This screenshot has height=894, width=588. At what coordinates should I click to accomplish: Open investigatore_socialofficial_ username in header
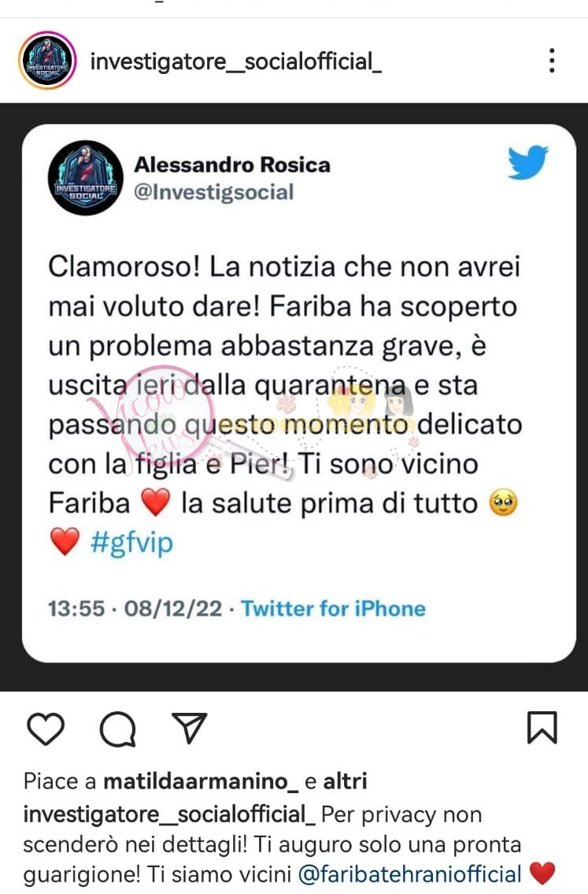point(236,61)
